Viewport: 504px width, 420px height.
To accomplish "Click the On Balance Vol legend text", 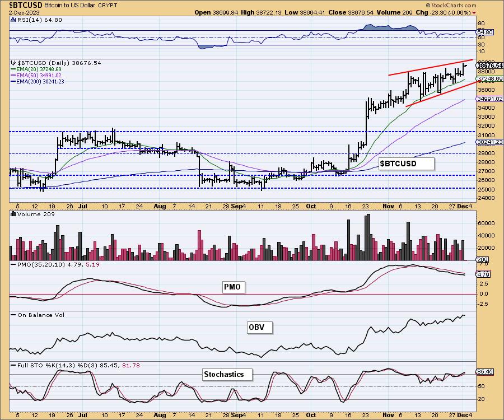I will [x=41, y=315].
